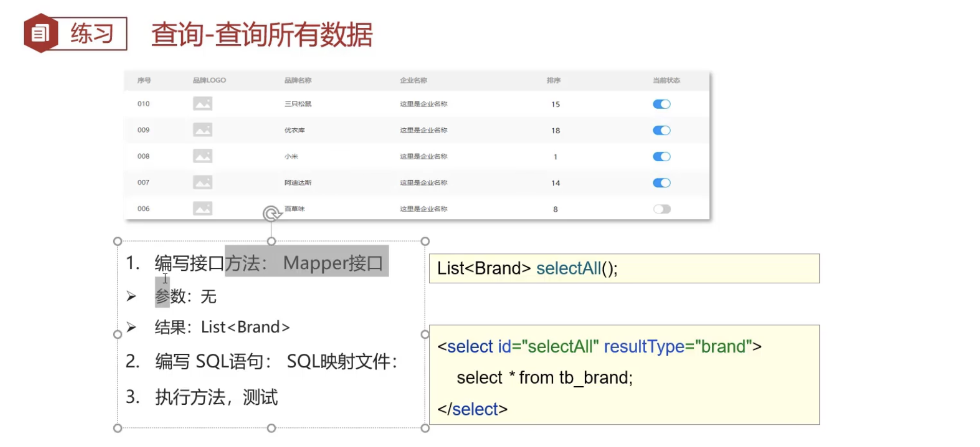The height and width of the screenshot is (447, 980).
Task: Click the SQL line select * from tb_brand
Action: (x=545, y=377)
